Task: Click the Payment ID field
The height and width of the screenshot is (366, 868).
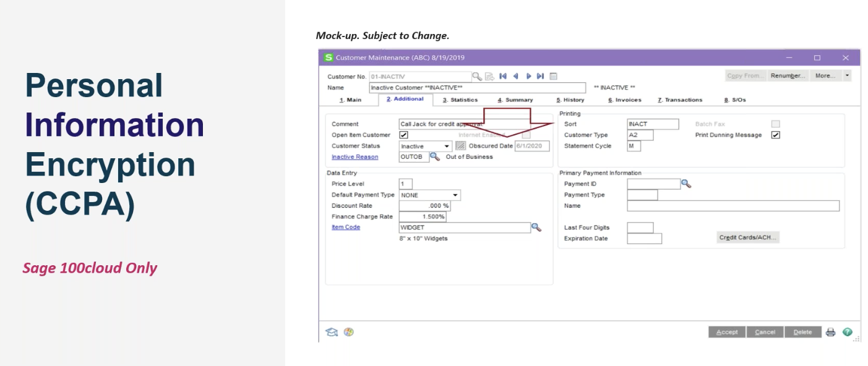Action: tap(653, 184)
